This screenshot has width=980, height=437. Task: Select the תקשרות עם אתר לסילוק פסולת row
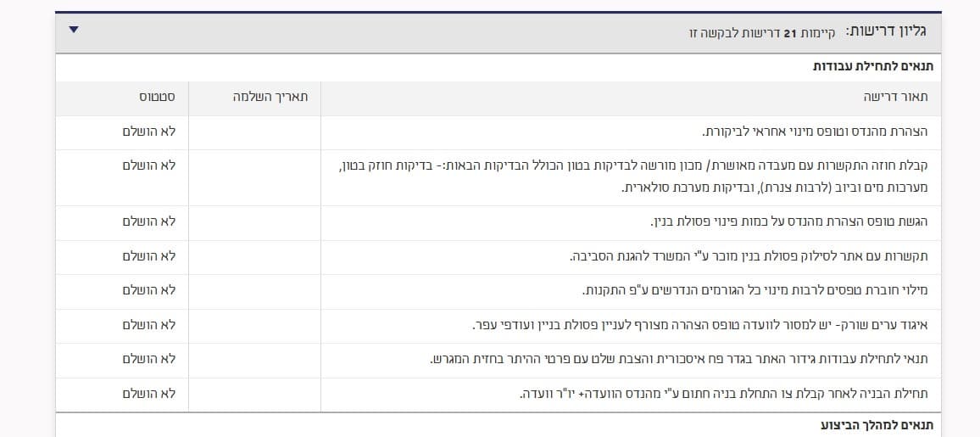click(498, 257)
